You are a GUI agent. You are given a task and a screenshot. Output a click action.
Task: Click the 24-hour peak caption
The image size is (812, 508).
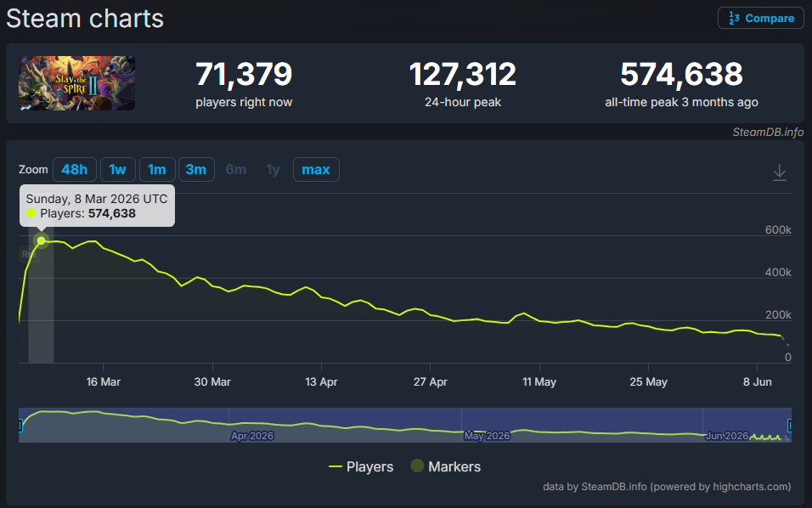462,103
